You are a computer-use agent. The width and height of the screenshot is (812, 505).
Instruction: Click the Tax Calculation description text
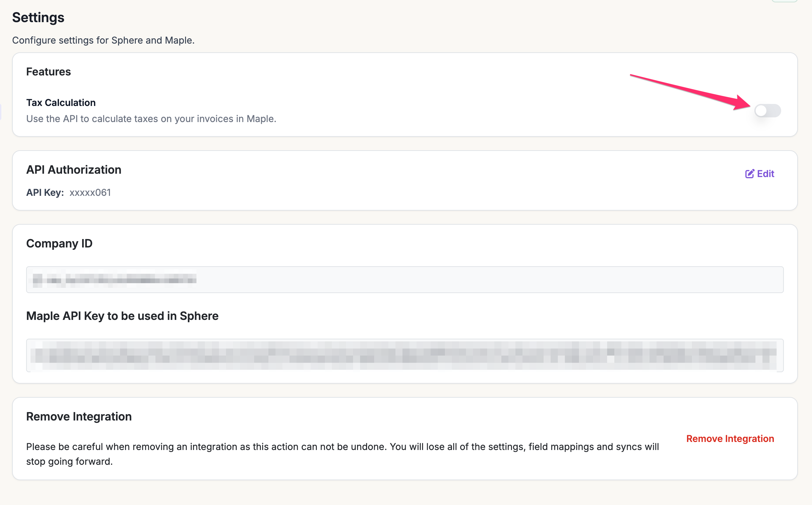(x=151, y=119)
